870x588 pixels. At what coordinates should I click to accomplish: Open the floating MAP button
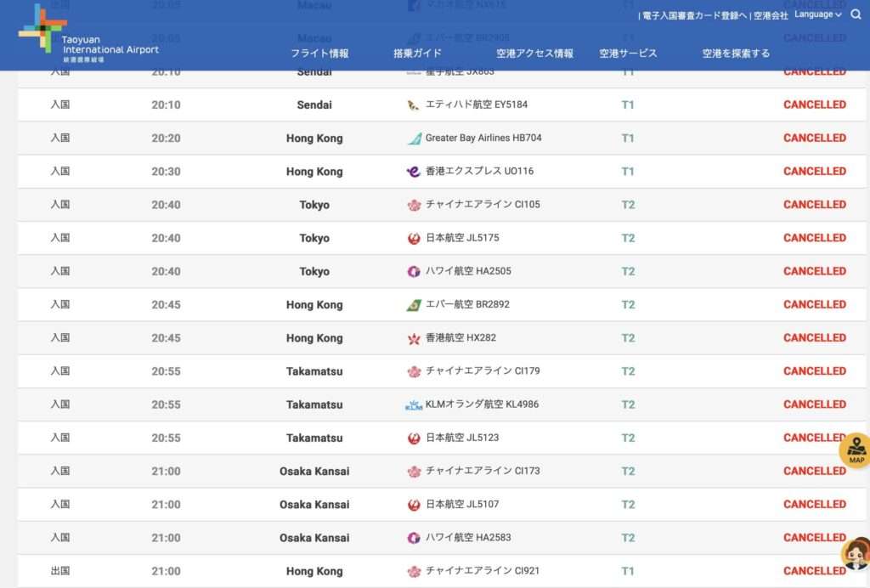[856, 450]
